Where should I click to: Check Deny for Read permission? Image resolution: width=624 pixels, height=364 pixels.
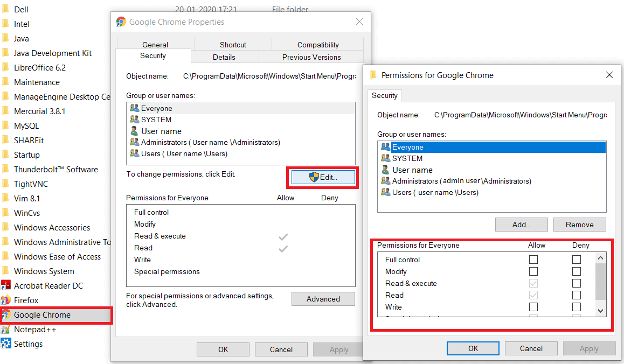click(576, 295)
